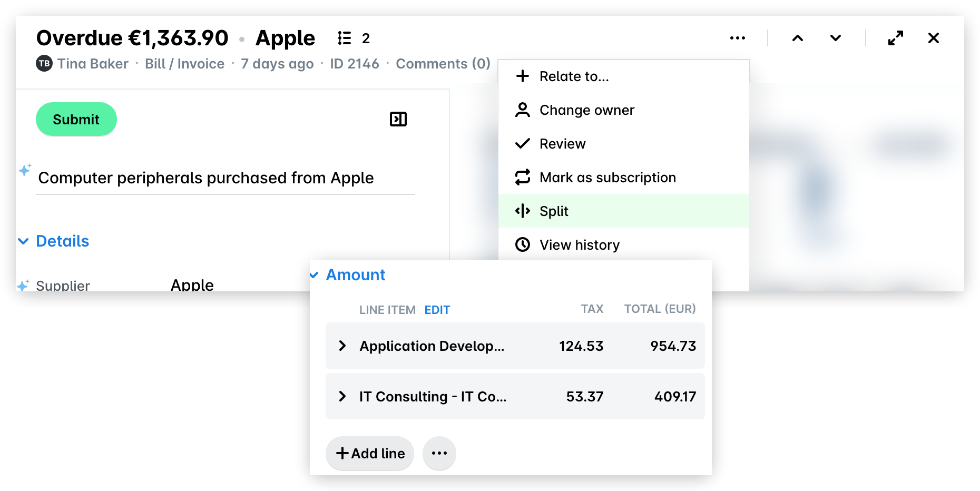This screenshot has height=491, width=980.
Task: Click the EDIT line item link
Action: click(x=437, y=310)
